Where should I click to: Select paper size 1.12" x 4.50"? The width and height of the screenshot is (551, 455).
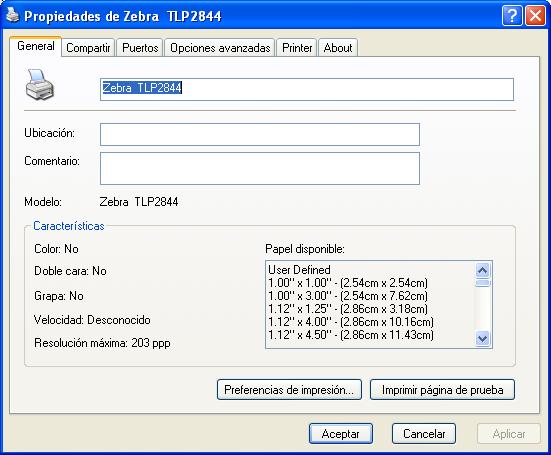(351, 335)
